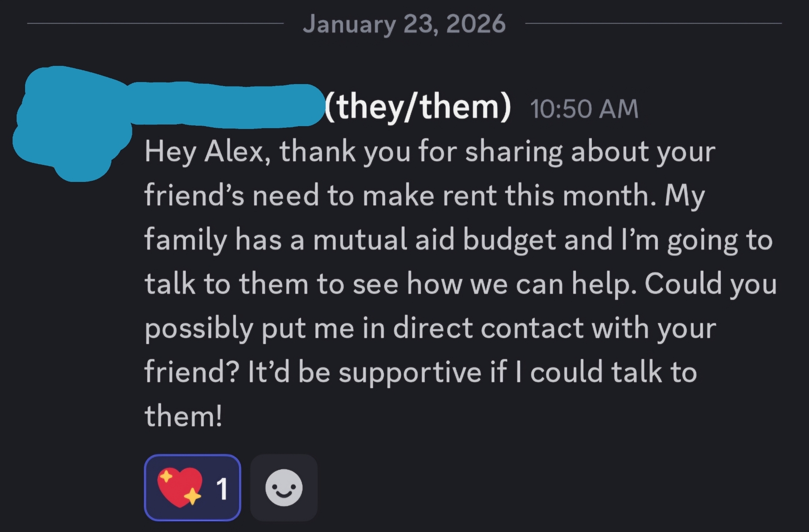Click the (they/them) pronoun label
Screen dimensions: 809x532
[x=418, y=107]
